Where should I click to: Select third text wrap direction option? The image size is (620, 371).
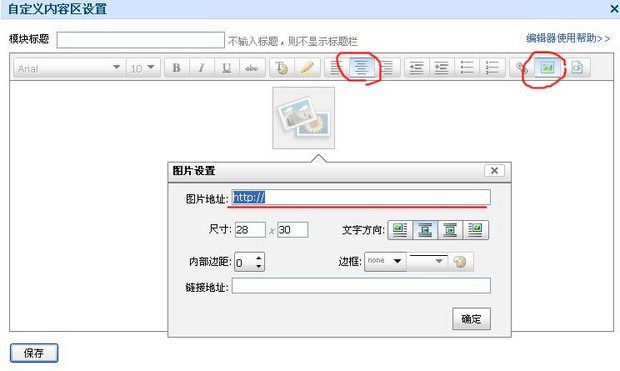point(450,230)
